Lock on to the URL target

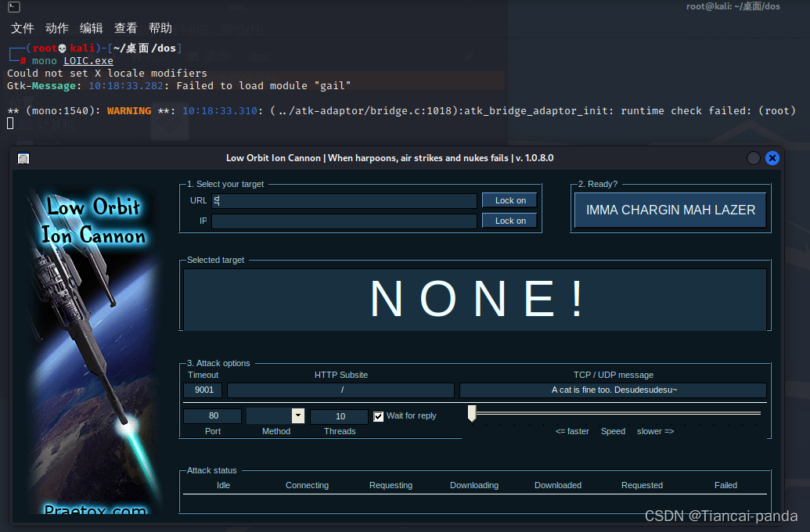(509, 200)
